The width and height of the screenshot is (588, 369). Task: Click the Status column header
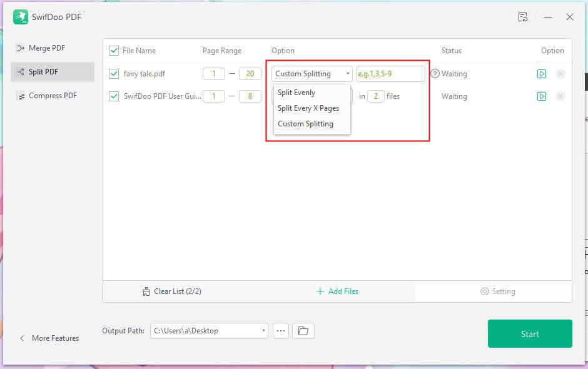pos(452,51)
